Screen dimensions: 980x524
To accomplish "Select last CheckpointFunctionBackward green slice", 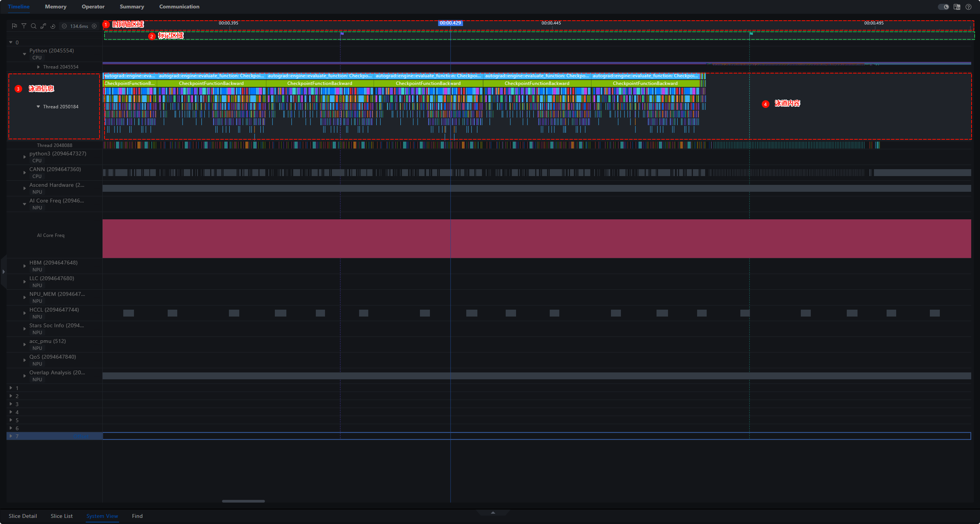I will (645, 83).
